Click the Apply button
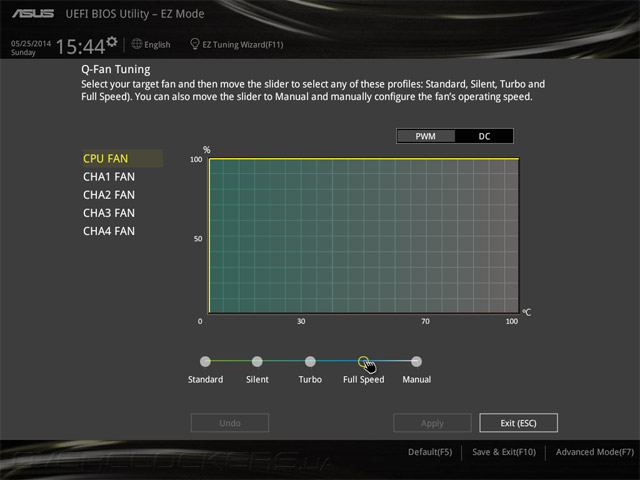This screenshot has width=640, height=480. tap(432, 423)
